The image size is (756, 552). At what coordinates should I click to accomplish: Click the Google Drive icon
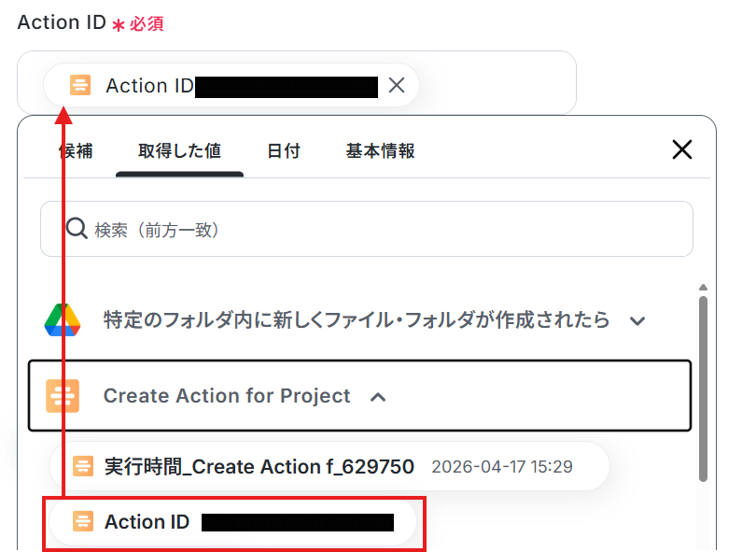click(62, 320)
